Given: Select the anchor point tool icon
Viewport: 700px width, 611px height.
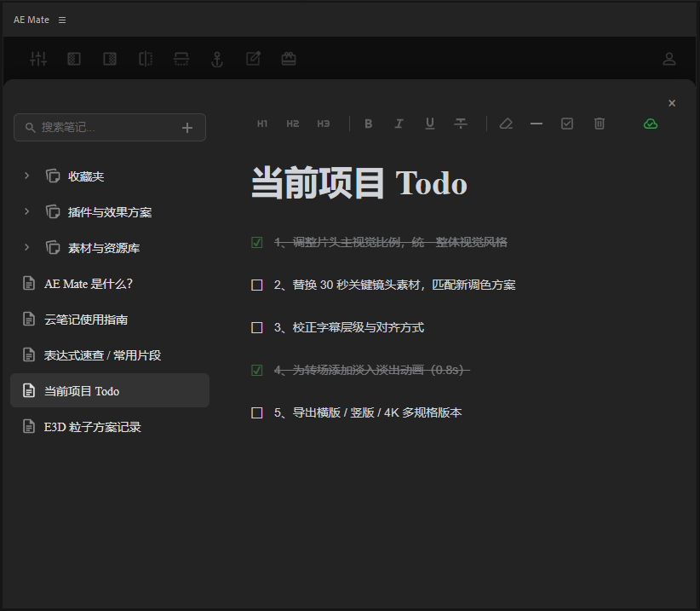Looking at the screenshot, I should 217,59.
